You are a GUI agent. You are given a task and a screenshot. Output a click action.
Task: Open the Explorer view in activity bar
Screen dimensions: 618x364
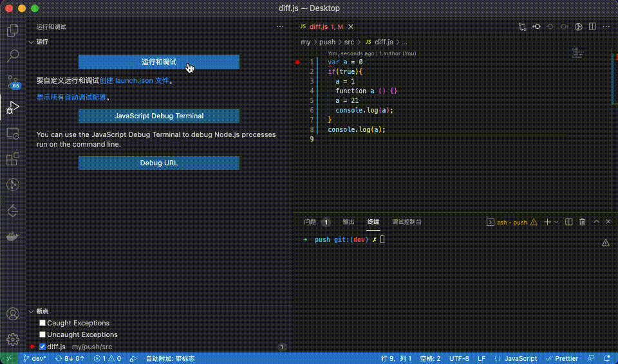[x=13, y=30]
